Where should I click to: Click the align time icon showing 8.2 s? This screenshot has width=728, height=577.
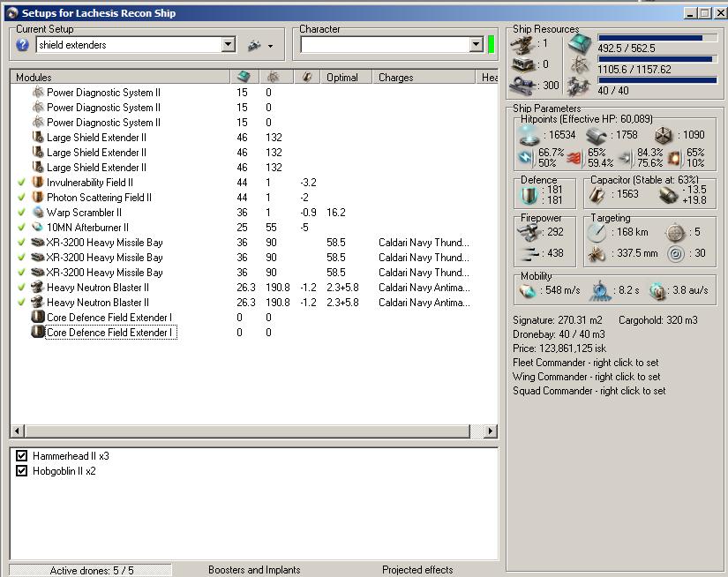(600, 290)
